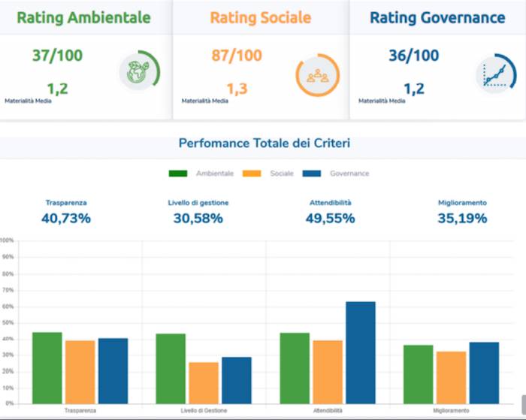The image size is (526, 420).
Task: Toggle the Sociale legend entry
Action: pyautogui.click(x=268, y=174)
